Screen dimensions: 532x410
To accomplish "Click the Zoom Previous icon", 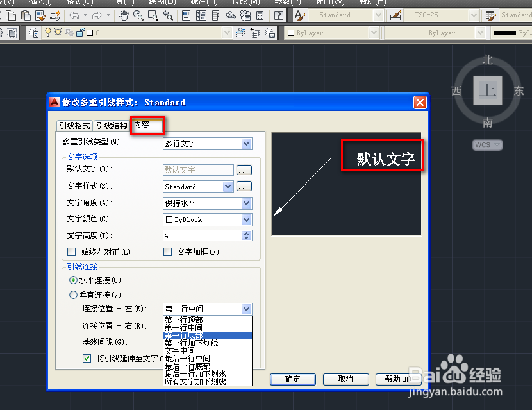I will point(167,15).
